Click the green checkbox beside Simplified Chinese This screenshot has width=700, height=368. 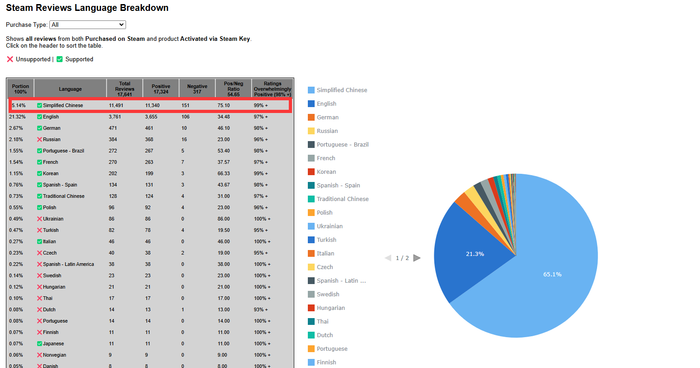pyautogui.click(x=39, y=105)
